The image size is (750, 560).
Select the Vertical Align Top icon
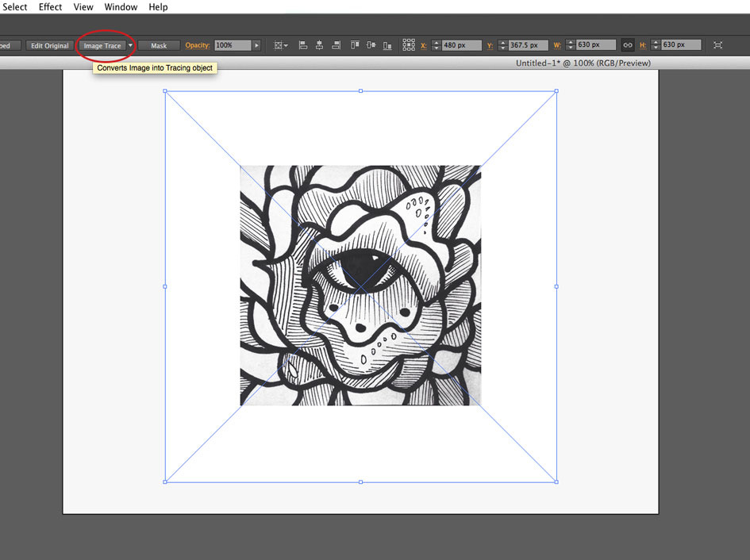pos(353,45)
